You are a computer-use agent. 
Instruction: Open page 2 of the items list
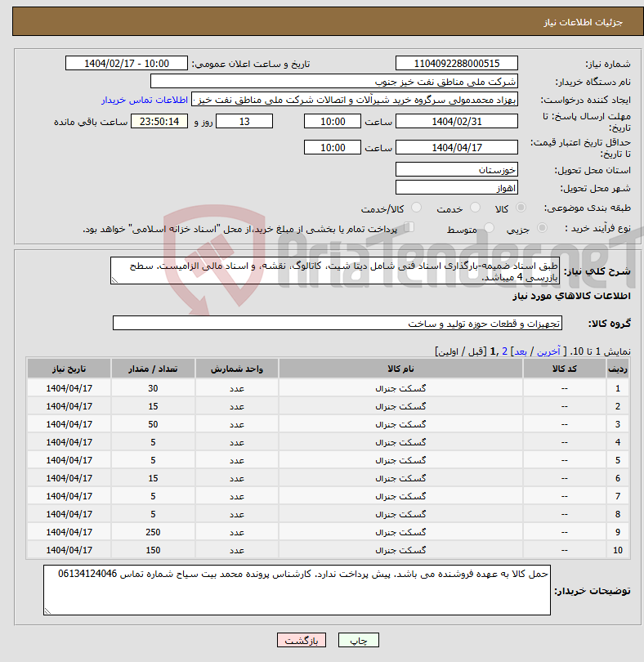[504, 351]
